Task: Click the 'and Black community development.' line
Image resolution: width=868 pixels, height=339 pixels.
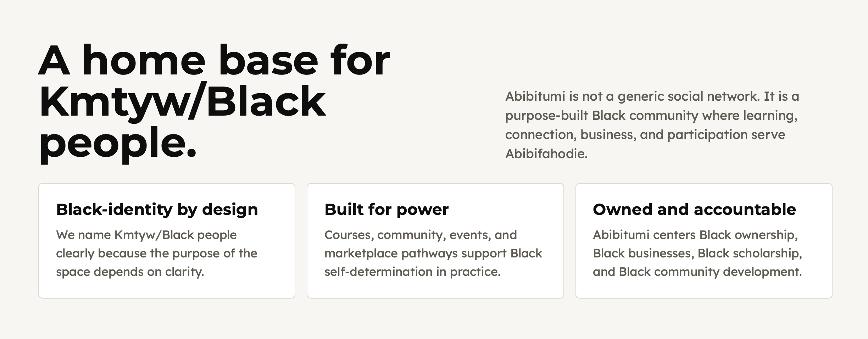Action: [697, 272]
